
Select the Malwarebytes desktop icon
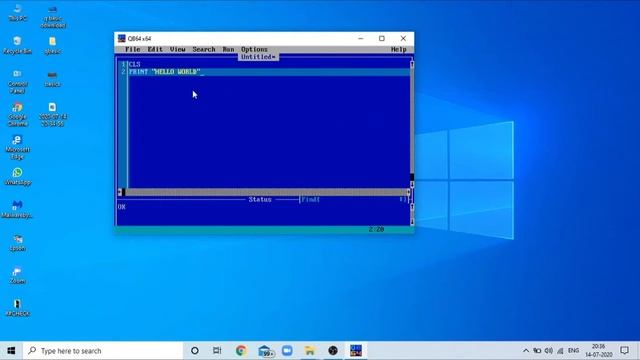[17, 209]
